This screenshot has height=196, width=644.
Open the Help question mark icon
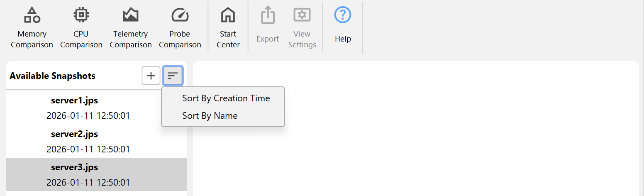(x=343, y=16)
